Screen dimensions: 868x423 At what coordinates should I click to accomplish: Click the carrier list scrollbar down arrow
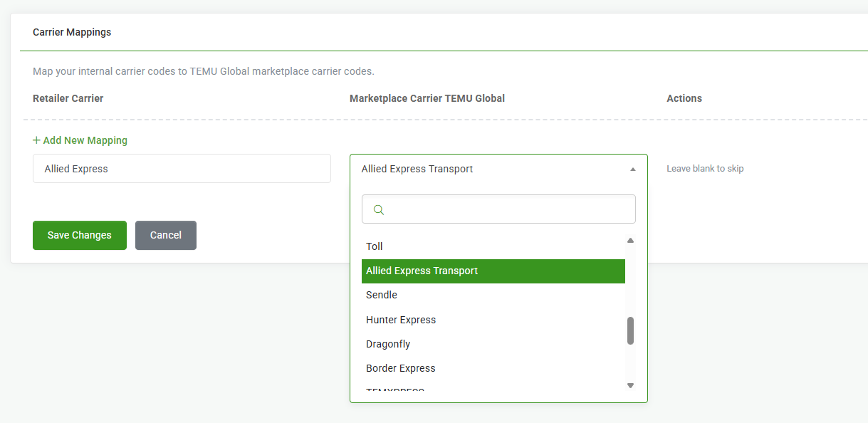[x=630, y=385]
